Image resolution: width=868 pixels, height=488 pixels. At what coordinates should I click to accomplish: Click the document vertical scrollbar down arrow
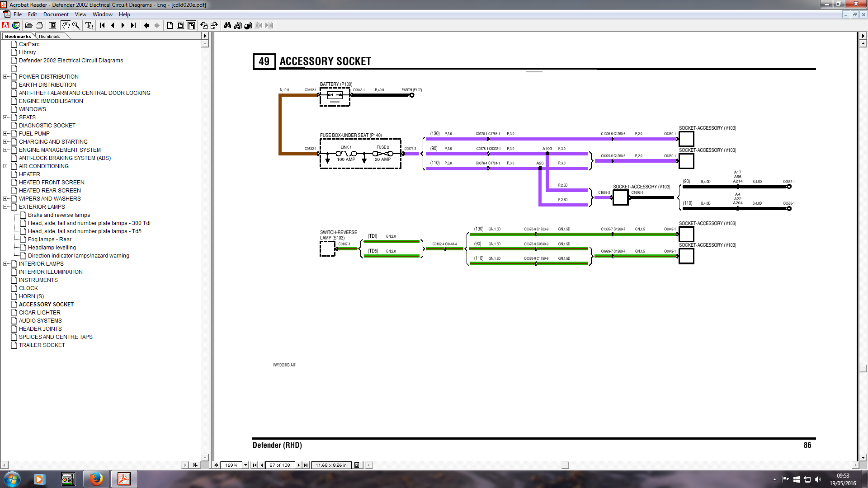point(863,457)
